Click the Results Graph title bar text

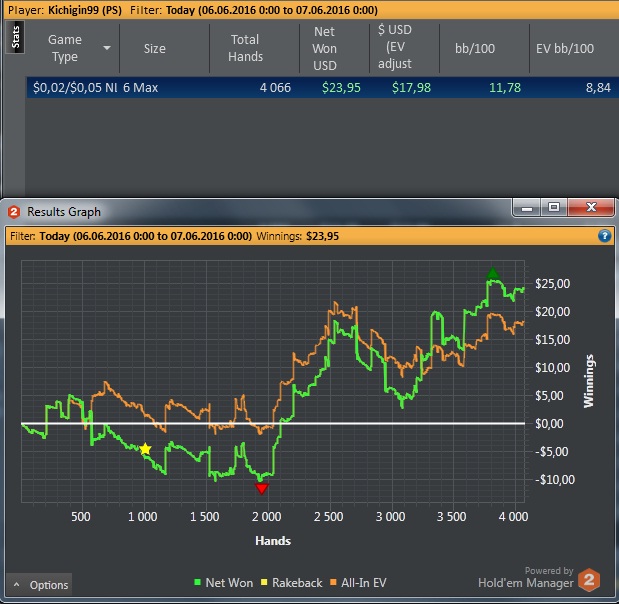64,212
